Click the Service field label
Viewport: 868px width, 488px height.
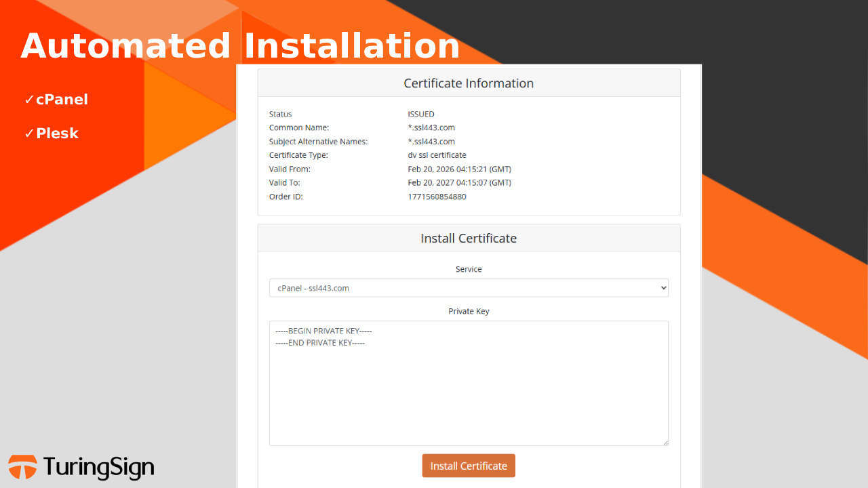[469, 269]
